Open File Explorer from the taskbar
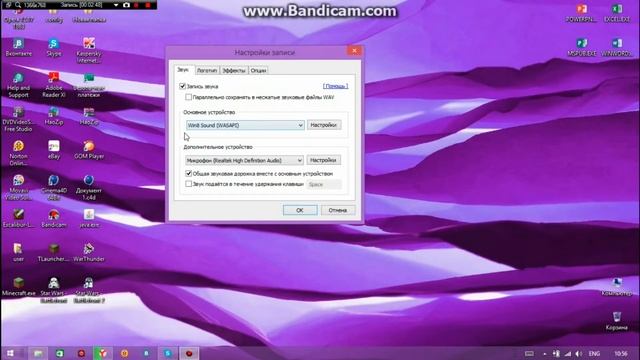The width and height of the screenshot is (640, 360). 38,353
